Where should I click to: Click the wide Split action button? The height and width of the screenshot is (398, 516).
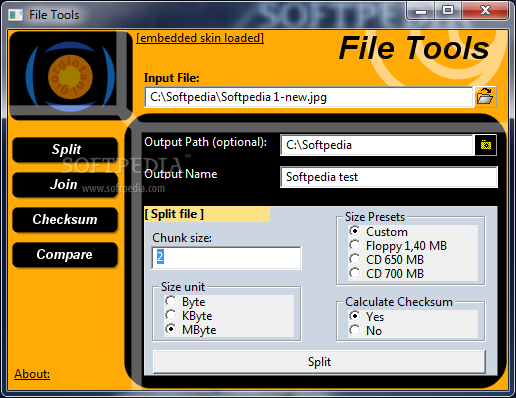pyautogui.click(x=319, y=362)
